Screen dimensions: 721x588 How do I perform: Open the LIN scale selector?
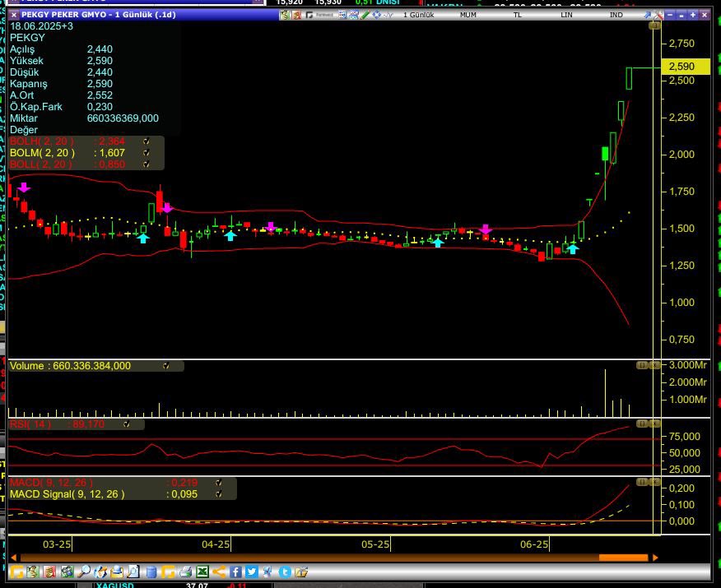click(x=566, y=15)
